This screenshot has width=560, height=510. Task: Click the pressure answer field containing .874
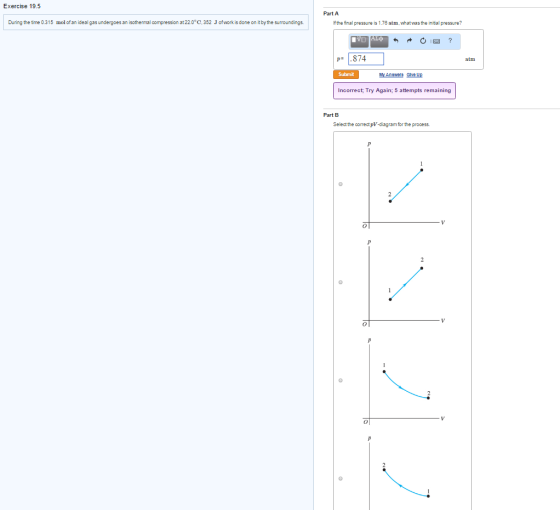[x=366, y=59]
